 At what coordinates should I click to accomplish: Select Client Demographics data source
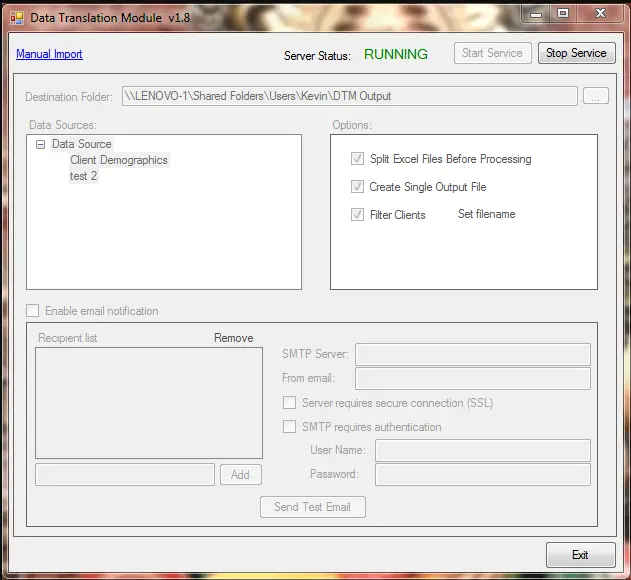click(119, 160)
